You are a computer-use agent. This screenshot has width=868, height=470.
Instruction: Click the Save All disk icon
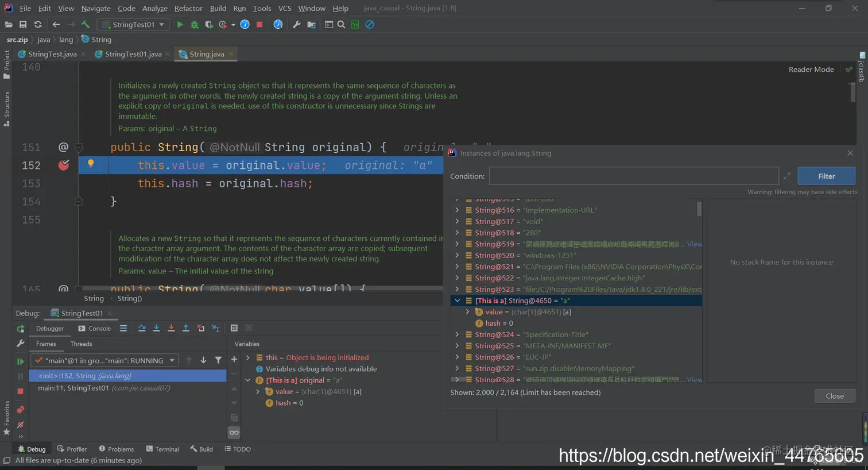pos(23,25)
